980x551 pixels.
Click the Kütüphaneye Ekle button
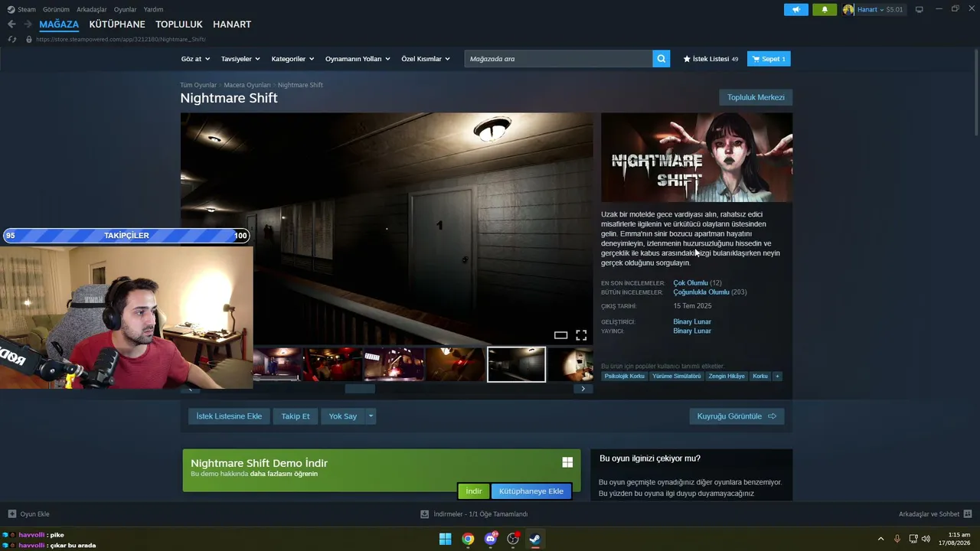point(531,491)
